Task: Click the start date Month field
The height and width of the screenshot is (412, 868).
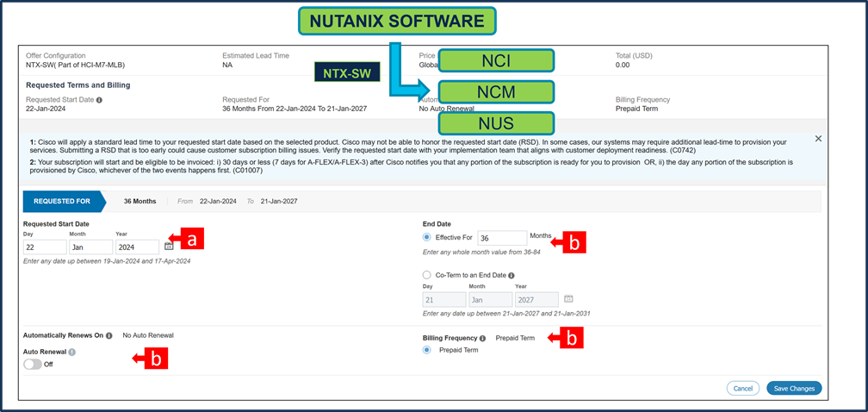Action: (91, 247)
